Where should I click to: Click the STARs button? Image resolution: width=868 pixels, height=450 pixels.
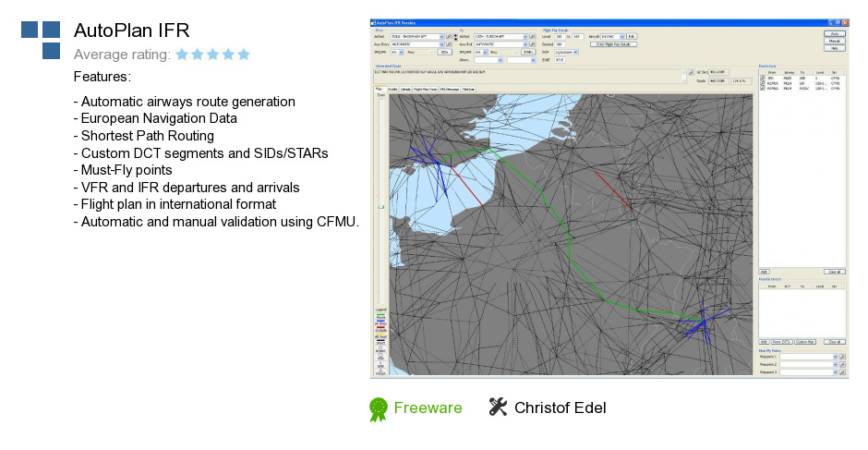pyautogui.click(x=528, y=52)
